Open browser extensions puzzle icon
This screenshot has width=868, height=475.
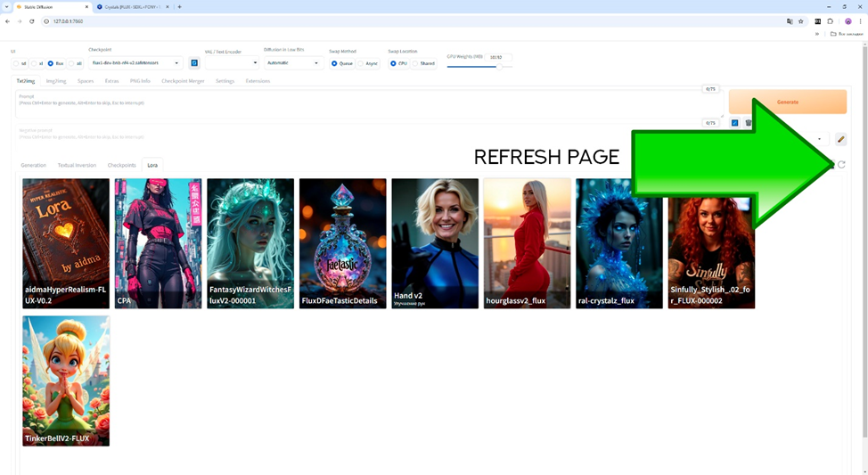click(x=830, y=21)
